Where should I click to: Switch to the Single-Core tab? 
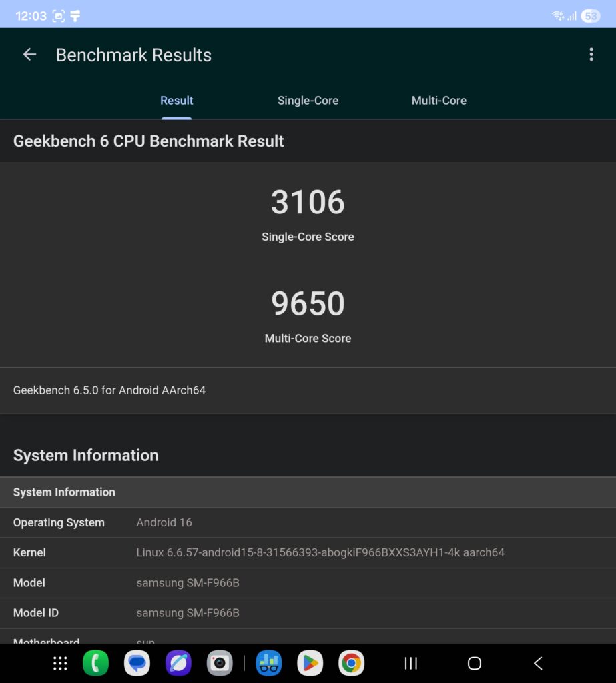pos(308,100)
